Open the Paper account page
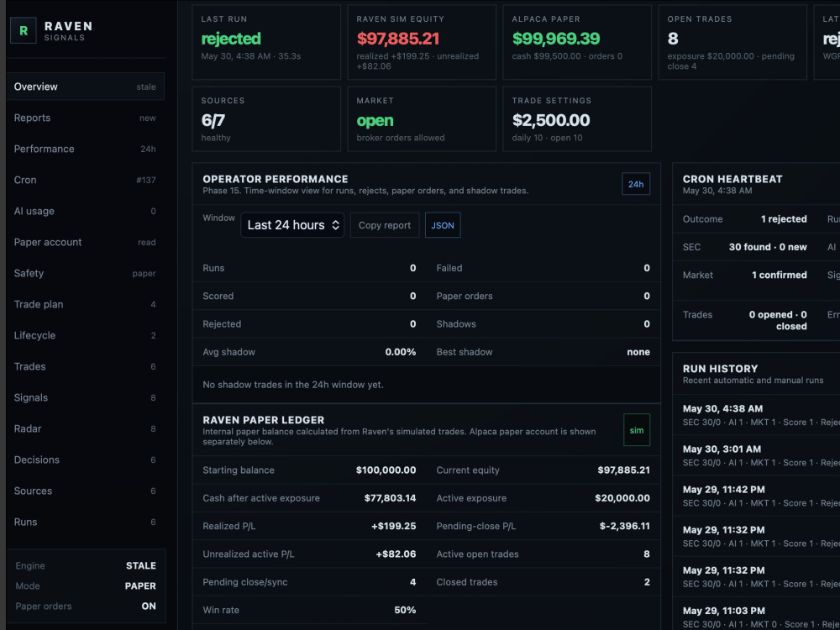Image resolution: width=840 pixels, height=630 pixels. 85,242
